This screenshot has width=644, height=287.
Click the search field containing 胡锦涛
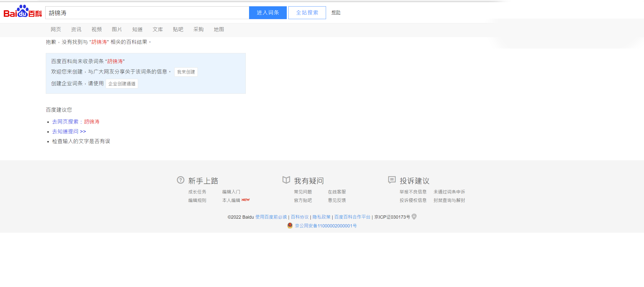(147, 13)
